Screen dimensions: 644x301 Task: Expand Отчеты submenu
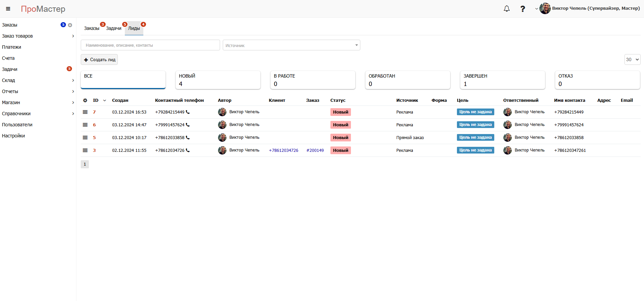point(73,91)
